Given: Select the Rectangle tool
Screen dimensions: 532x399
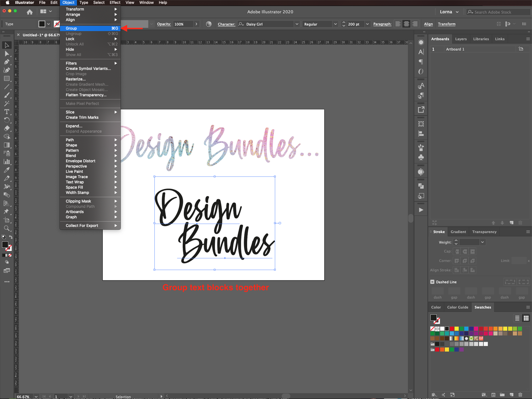Looking at the screenshot, I should click(7, 79).
